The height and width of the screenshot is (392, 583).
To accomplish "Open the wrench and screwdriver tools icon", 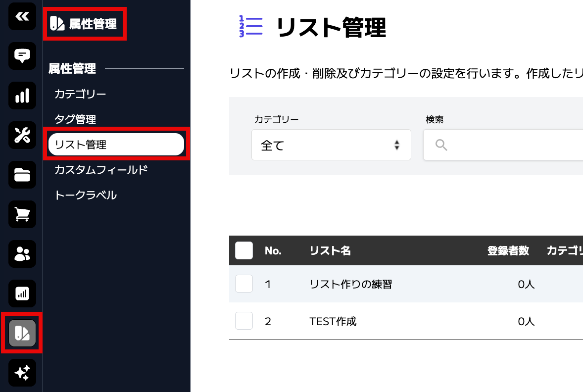I will coord(22,135).
